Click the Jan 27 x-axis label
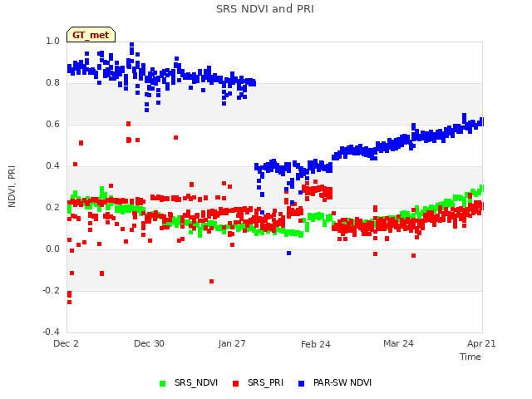The image size is (532, 399). (232, 343)
